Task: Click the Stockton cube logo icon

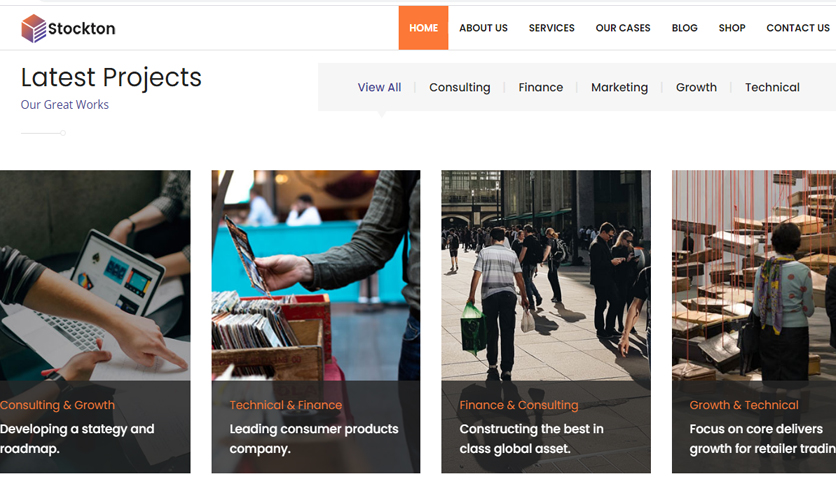Action: [34, 28]
